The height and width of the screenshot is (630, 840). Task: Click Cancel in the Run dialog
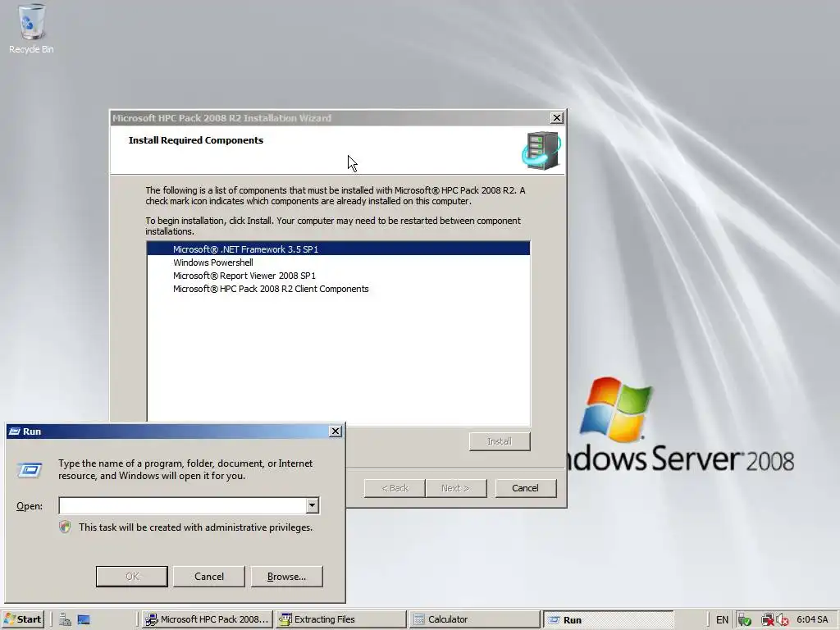coord(209,577)
